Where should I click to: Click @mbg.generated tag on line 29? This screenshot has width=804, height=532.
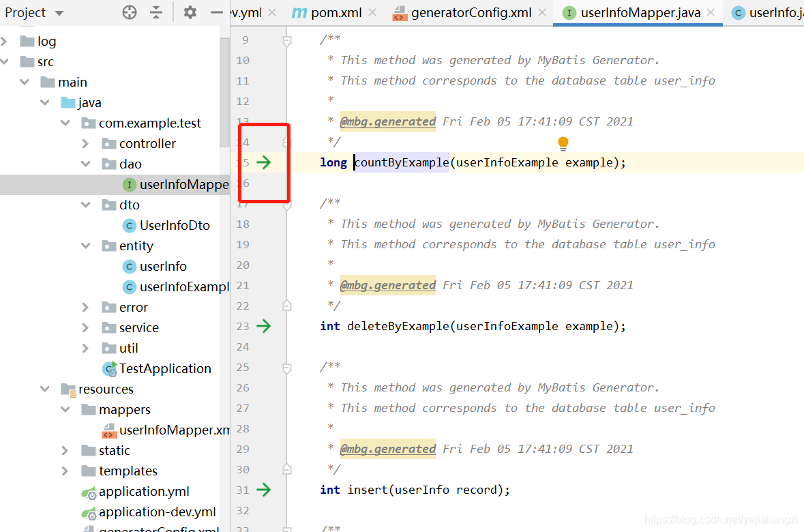(x=387, y=449)
